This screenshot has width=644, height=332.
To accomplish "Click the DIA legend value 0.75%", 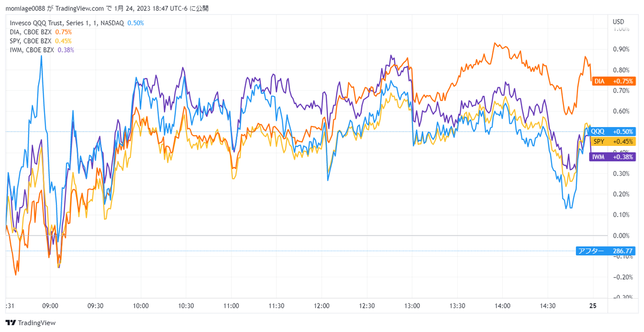I will 63,32.
